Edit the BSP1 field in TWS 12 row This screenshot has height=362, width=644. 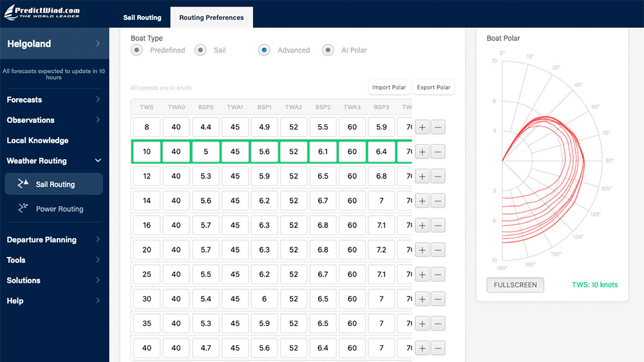[x=264, y=176]
